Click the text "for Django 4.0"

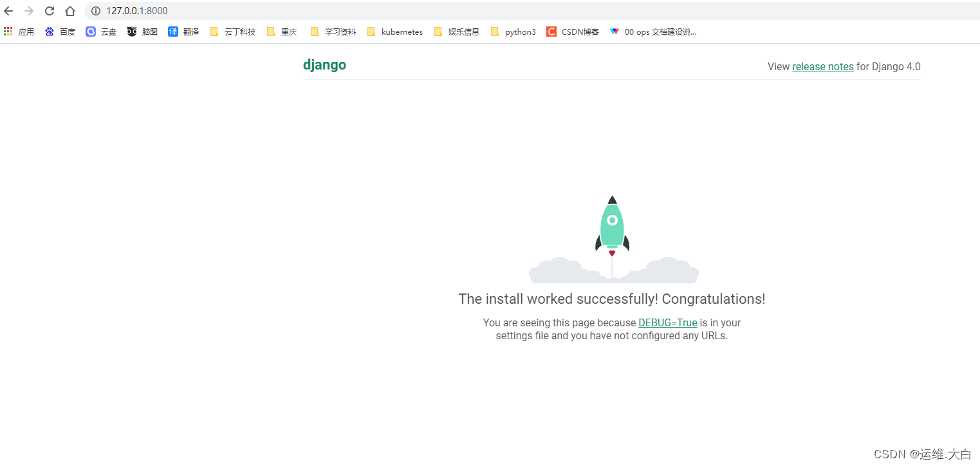(889, 66)
